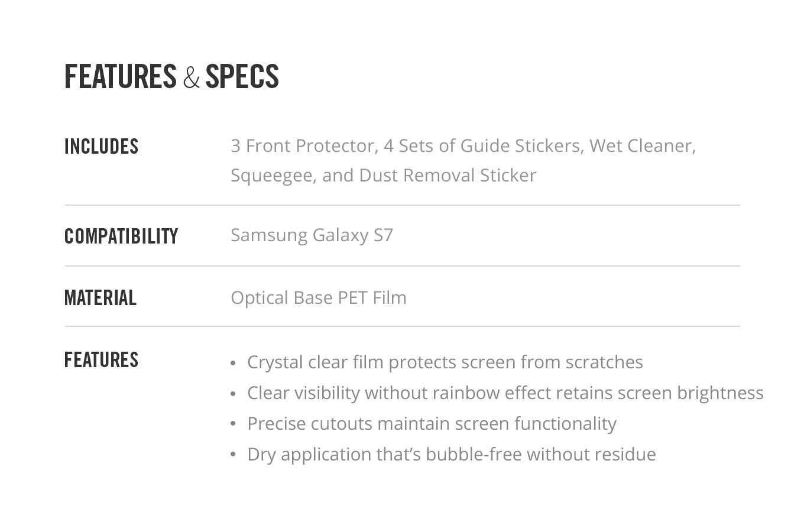Click 'Wet Cleaner' in includes text
Viewport: 804px width, 532px height.
click(x=643, y=146)
